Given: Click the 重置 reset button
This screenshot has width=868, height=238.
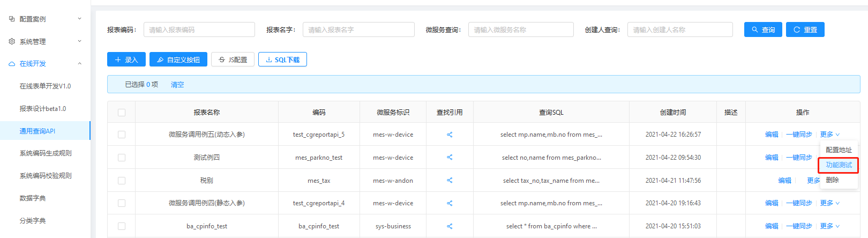Looking at the screenshot, I should (x=805, y=29).
